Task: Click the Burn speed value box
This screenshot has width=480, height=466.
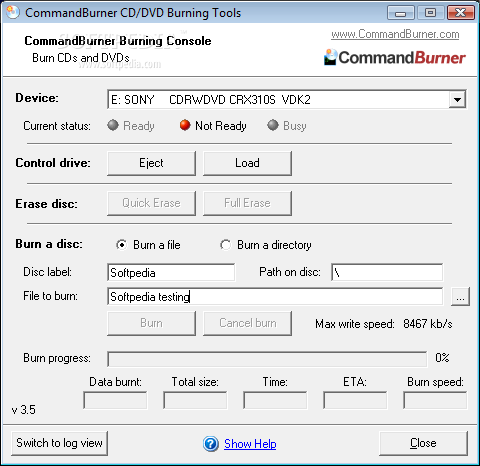Action: 435,400
